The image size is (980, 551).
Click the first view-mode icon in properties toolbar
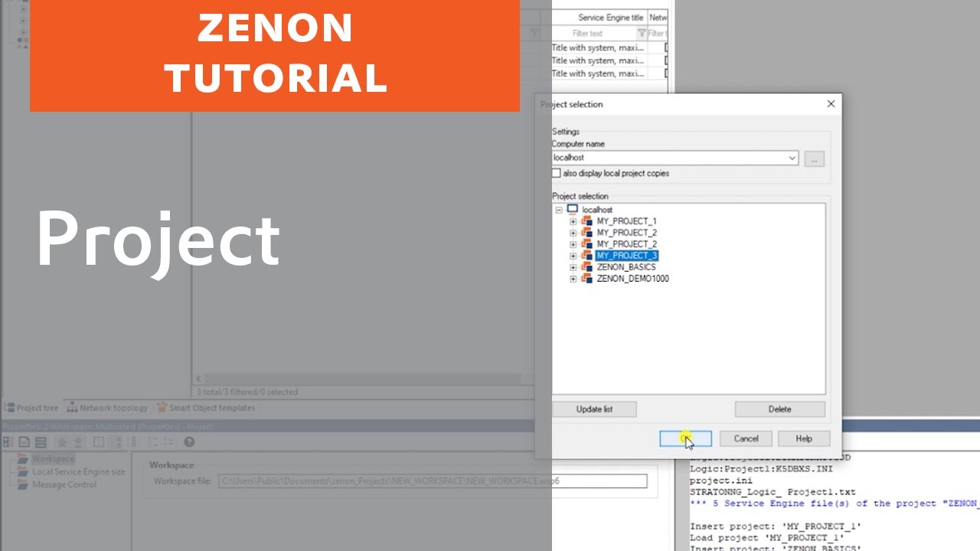8,442
